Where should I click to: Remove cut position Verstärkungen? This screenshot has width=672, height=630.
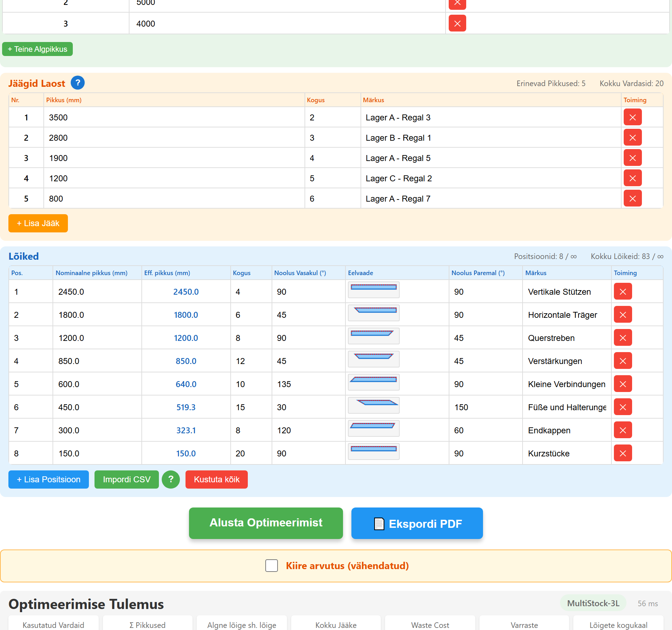(623, 361)
